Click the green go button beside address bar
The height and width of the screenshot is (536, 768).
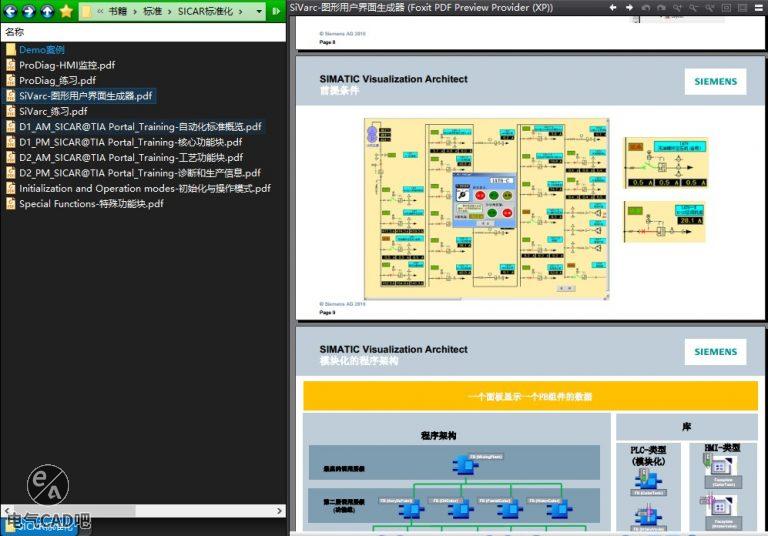(x=276, y=11)
